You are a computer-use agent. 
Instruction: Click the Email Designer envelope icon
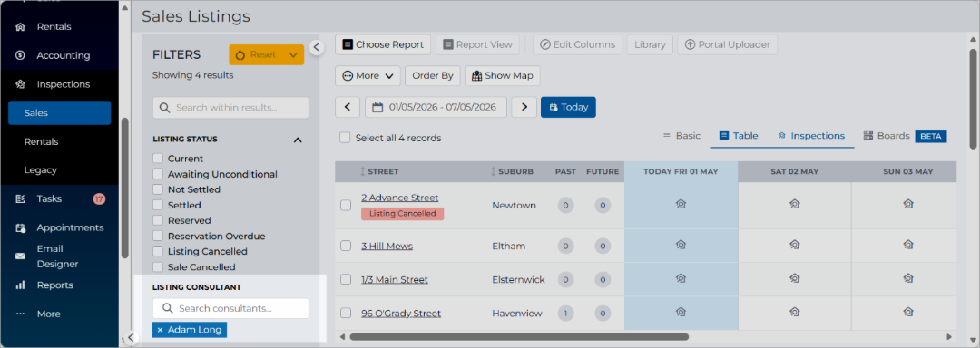21,256
